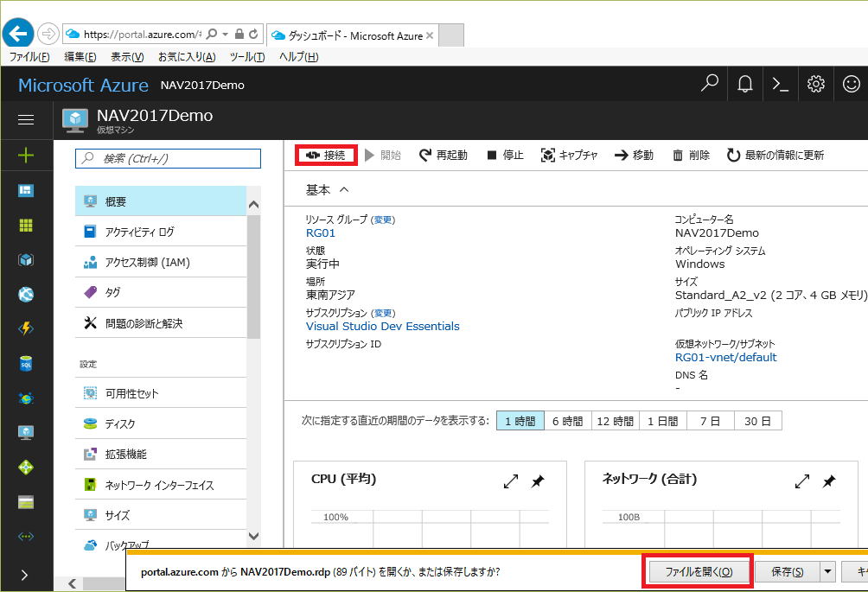Select the 12 時間 time range

coord(616,421)
